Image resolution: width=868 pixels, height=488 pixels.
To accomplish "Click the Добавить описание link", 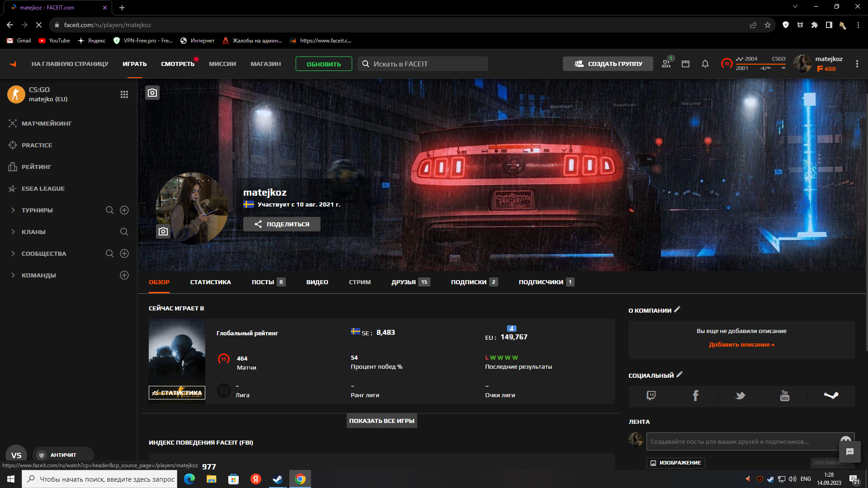I will (x=741, y=345).
